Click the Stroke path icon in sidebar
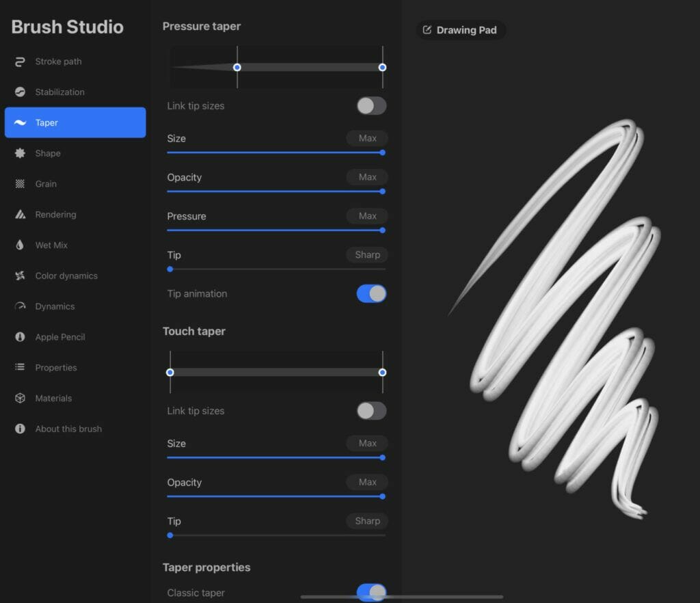This screenshot has height=603, width=700. point(20,62)
